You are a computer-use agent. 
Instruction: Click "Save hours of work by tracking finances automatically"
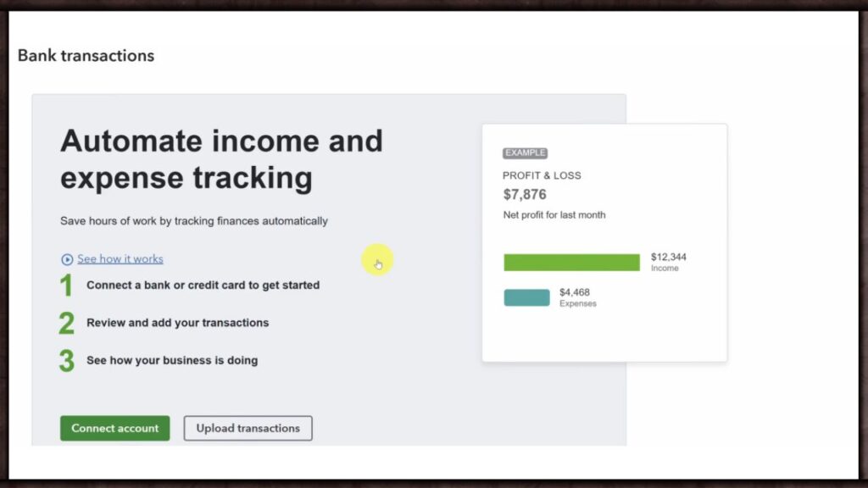point(194,221)
